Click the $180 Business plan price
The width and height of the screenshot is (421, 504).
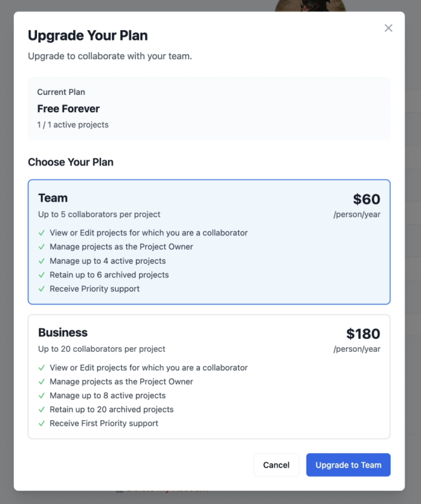(x=363, y=334)
